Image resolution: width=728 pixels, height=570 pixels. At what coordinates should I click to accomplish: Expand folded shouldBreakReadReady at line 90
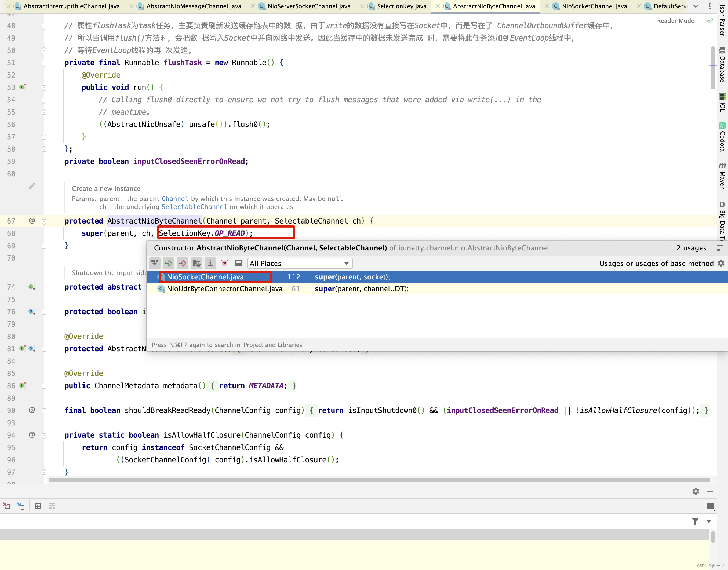tap(44, 411)
